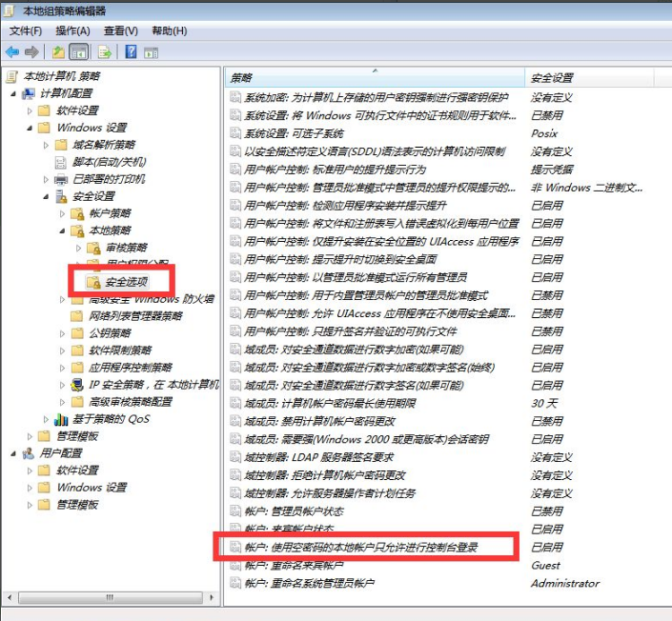The image size is (672, 621).
Task: Select policy 帐户: 使用空密码的本地帐户只允许进行控制台登录
Action: [359, 548]
